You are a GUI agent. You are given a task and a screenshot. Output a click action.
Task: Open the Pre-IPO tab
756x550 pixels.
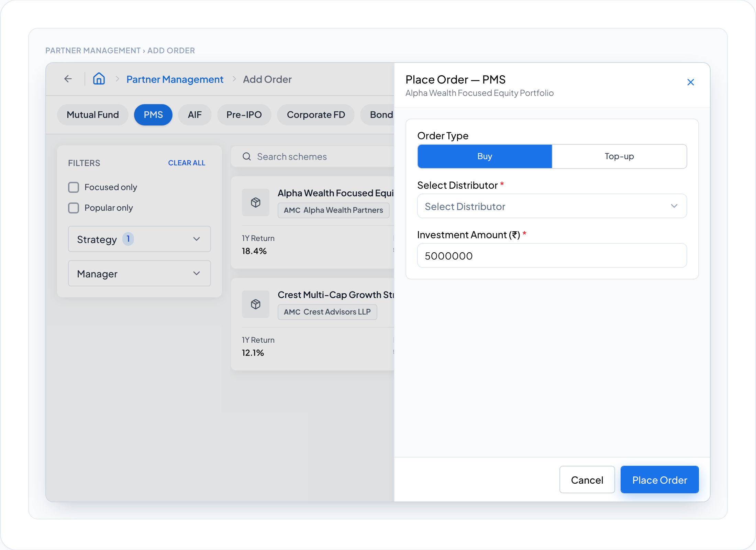(244, 115)
